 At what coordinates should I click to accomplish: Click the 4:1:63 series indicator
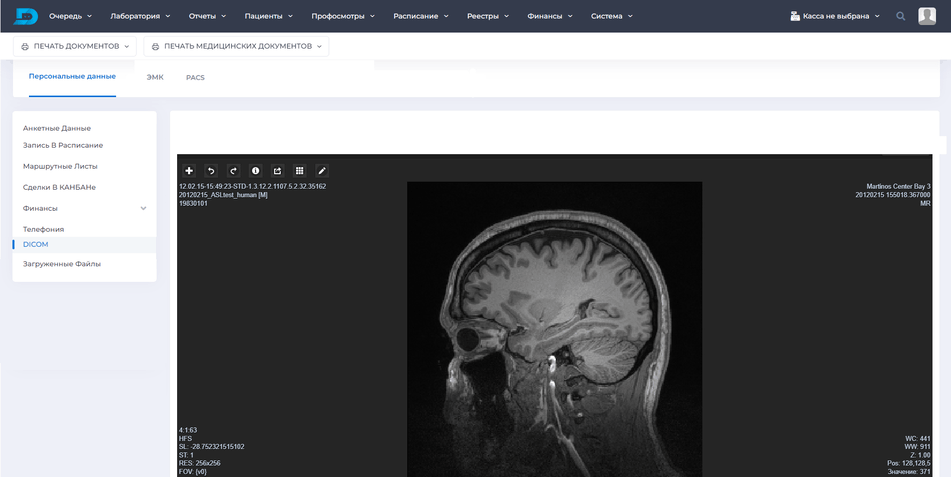click(x=188, y=430)
